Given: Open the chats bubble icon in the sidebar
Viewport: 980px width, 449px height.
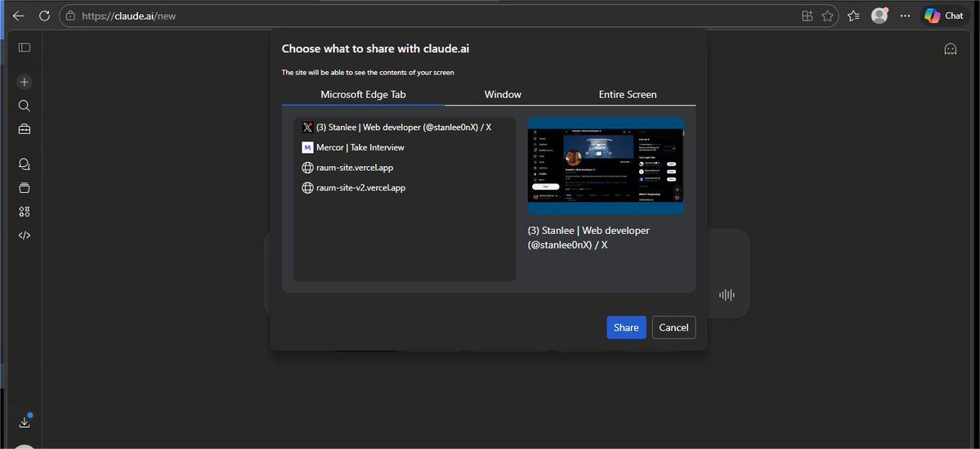Looking at the screenshot, I should pyautogui.click(x=25, y=164).
